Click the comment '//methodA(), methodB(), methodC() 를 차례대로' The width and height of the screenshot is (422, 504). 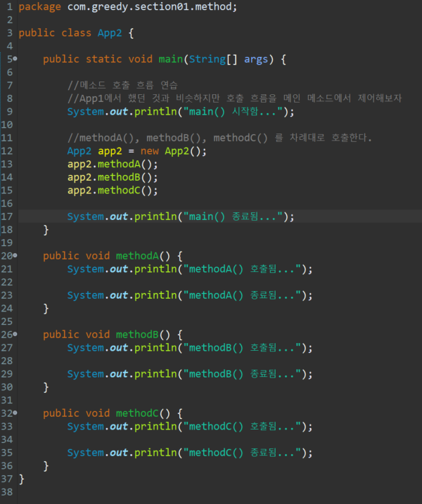click(219, 138)
